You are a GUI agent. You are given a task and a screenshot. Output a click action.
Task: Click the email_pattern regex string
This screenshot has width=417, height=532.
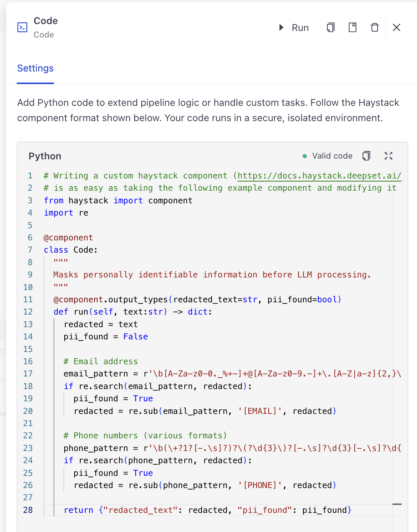coord(268,373)
